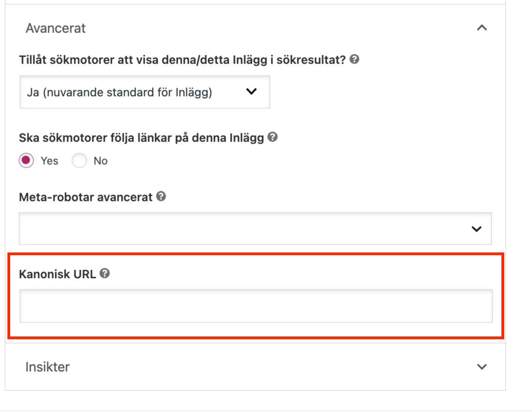The width and height of the screenshot is (532, 413).
Task: Click the 'No' label text
Action: click(x=101, y=161)
